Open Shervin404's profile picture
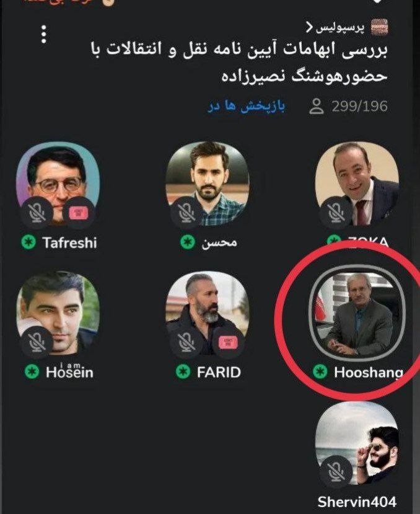The image size is (420, 514). (357, 443)
